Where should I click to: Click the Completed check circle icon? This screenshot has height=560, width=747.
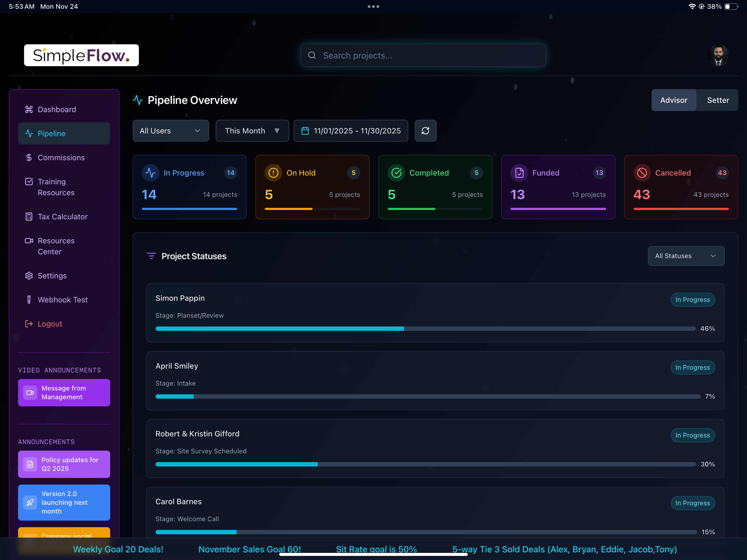(x=396, y=173)
